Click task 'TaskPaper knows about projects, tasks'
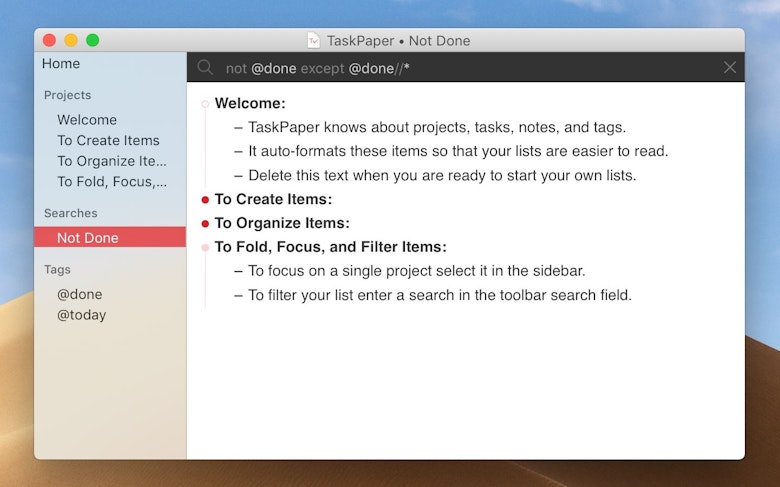The height and width of the screenshot is (487, 780). coord(437,127)
